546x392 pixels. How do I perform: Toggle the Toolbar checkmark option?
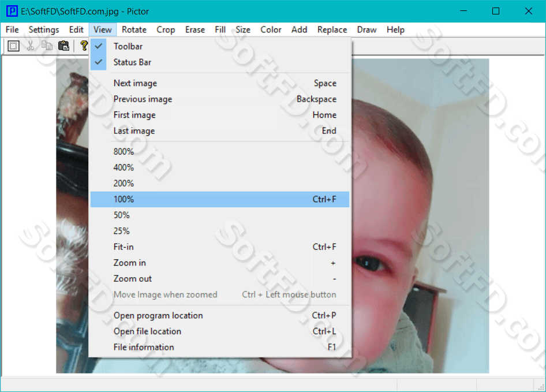(220, 46)
